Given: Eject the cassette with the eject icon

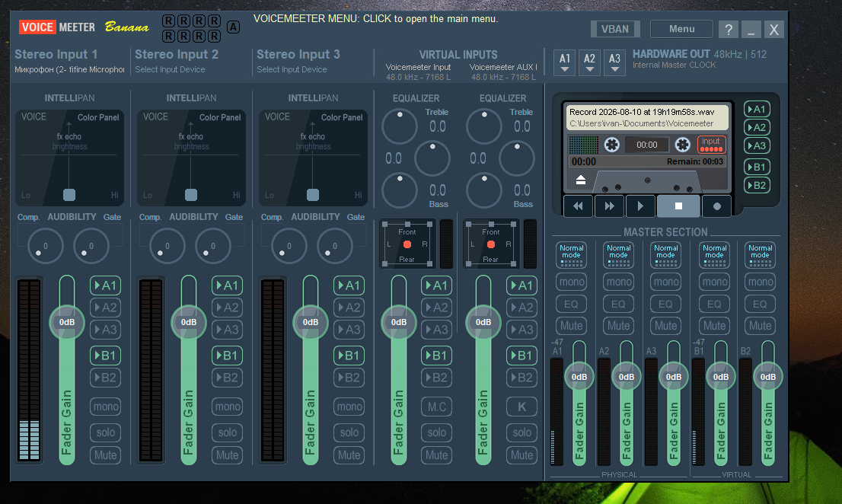Looking at the screenshot, I should [x=580, y=180].
